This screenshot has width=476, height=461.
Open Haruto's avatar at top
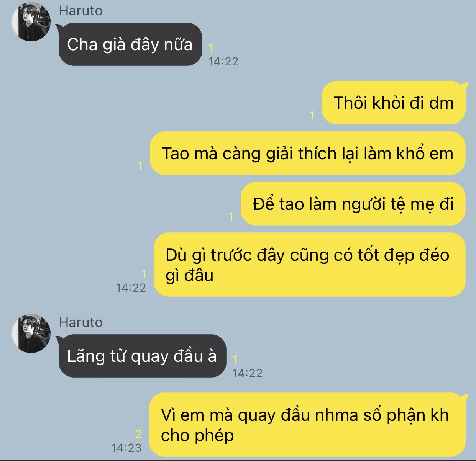(31, 22)
